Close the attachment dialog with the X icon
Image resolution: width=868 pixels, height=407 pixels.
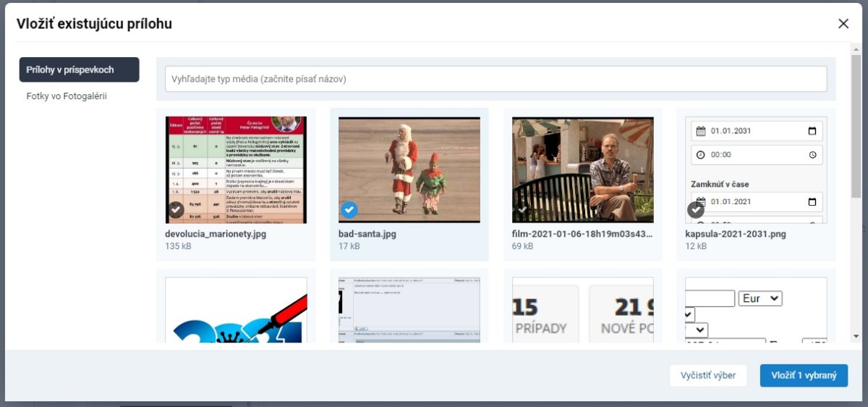pyautogui.click(x=843, y=24)
